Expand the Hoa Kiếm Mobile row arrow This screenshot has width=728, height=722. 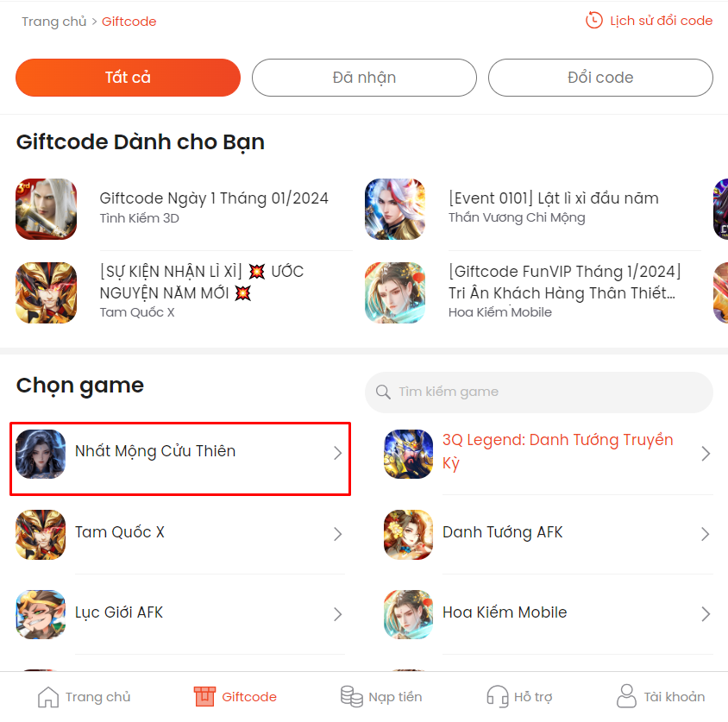click(706, 614)
